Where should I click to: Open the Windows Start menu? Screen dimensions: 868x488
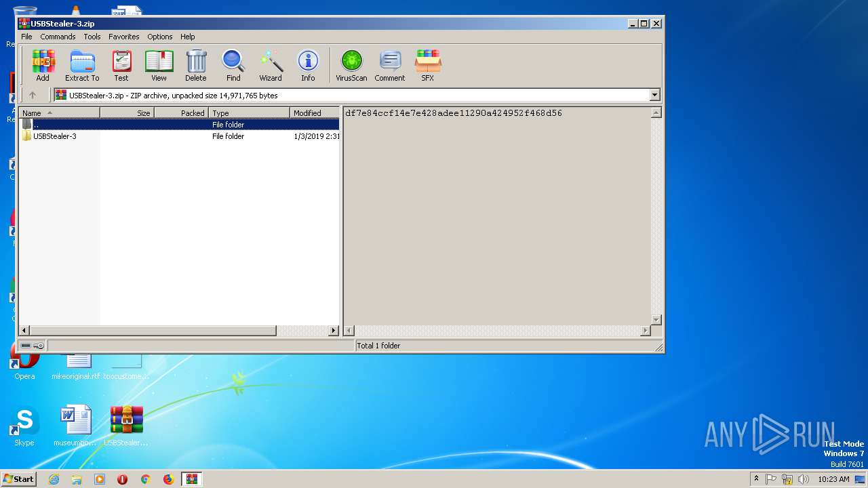(18, 479)
